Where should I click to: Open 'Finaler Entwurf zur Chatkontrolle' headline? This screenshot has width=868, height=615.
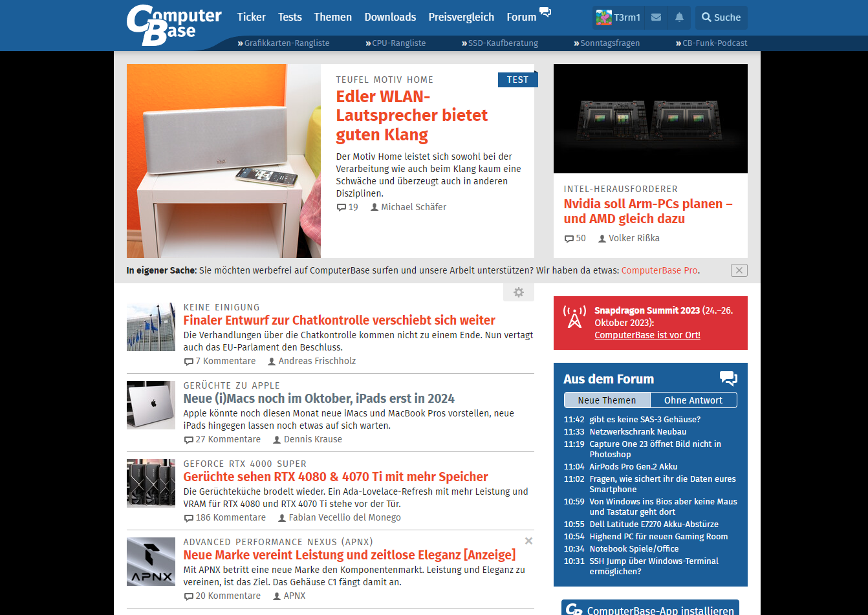[x=340, y=320]
